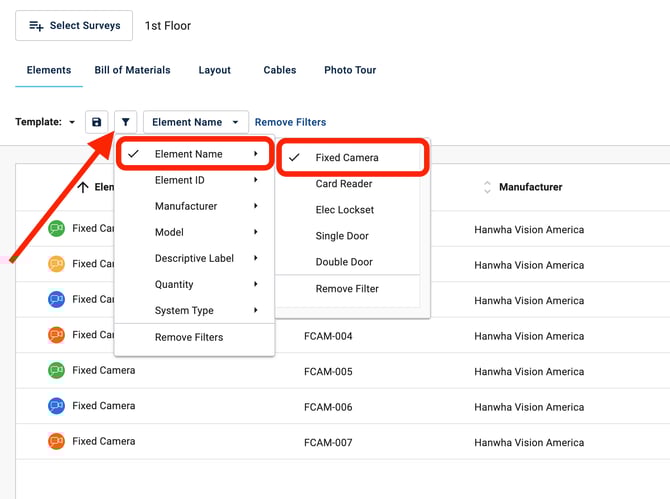Click the orange Fixed Camera icon in FCAM-007 row
Image resolution: width=670 pixels, height=499 pixels.
coord(57,441)
